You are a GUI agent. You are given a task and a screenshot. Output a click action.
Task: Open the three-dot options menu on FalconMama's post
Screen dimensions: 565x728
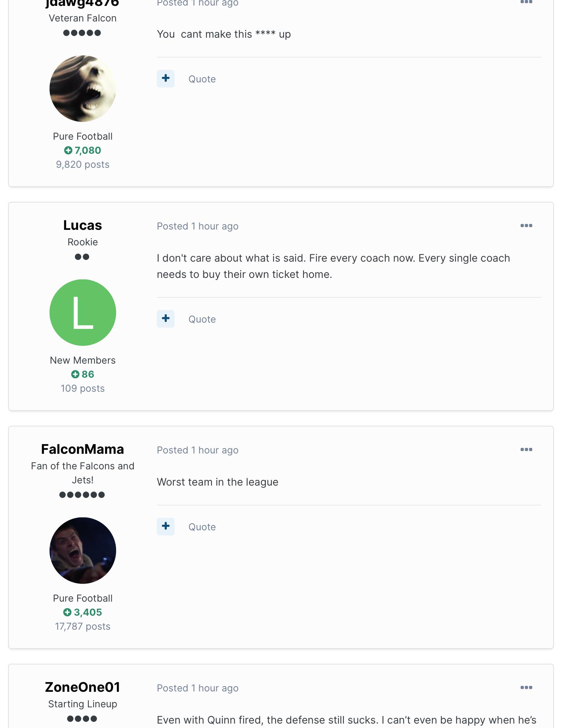pos(526,450)
